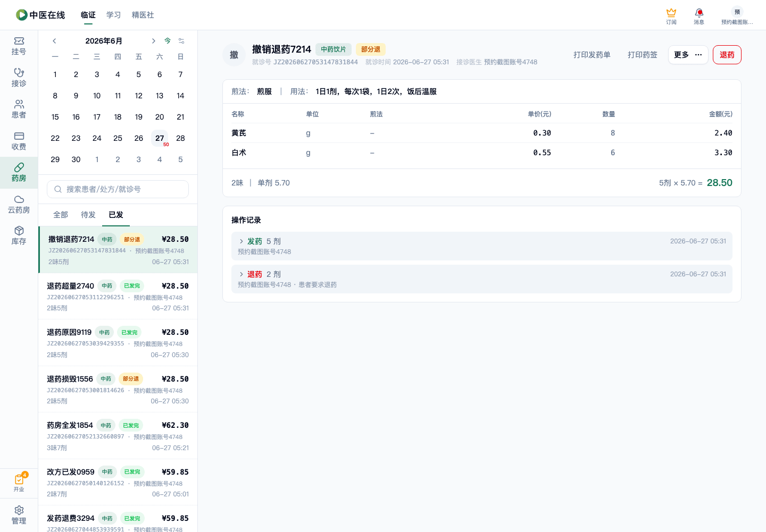
Task: Click the 部分退 status tag in header
Action: (371, 49)
